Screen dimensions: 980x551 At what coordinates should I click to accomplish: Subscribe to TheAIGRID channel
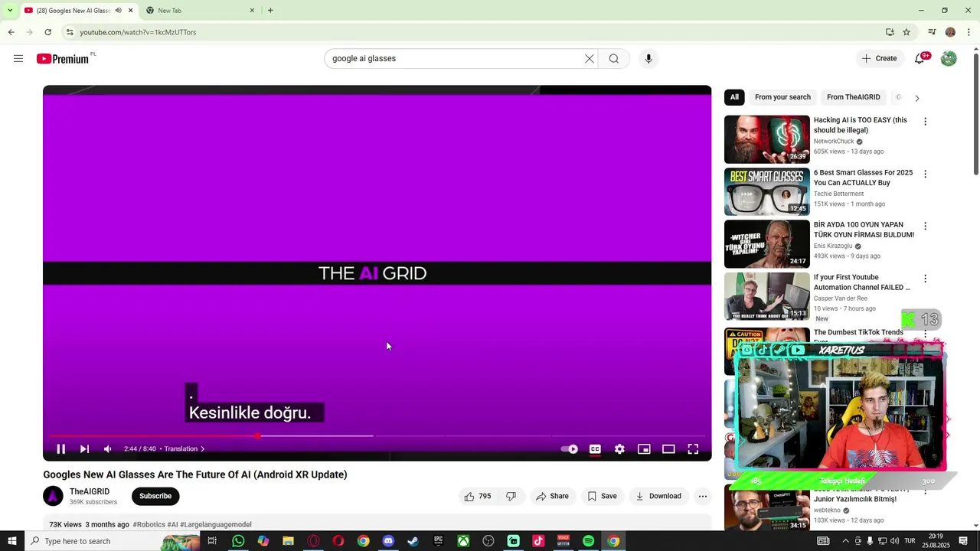click(x=155, y=496)
